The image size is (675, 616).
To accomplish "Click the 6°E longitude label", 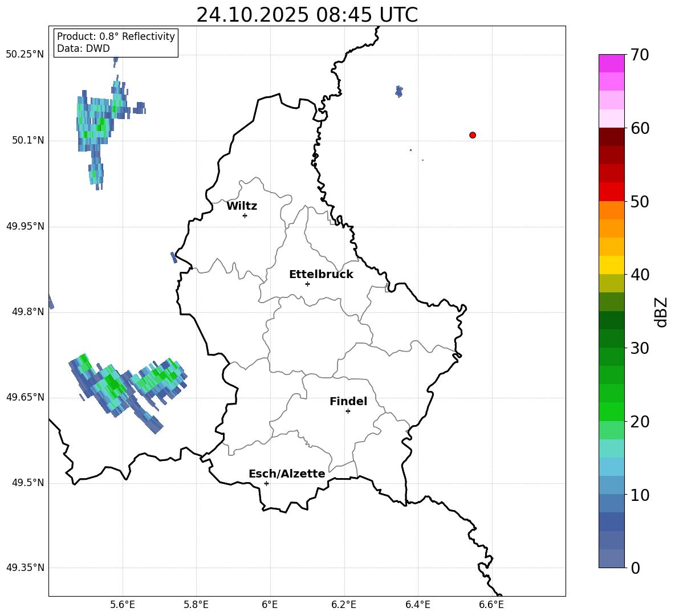I will click(270, 605).
